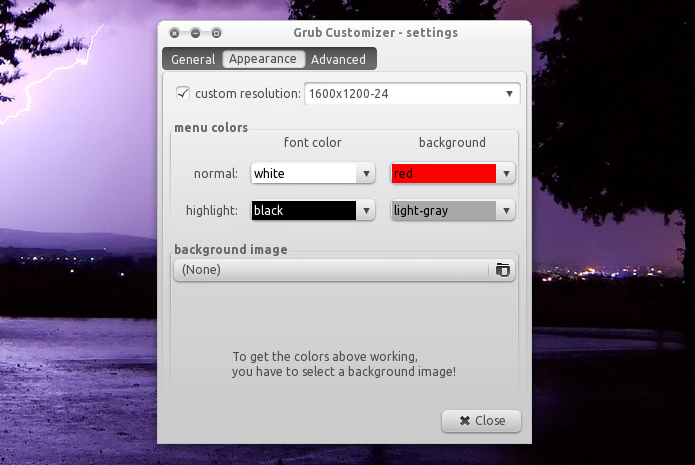Maximize the Grub Customizer settings window
The width and height of the screenshot is (695, 465).
[x=216, y=33]
